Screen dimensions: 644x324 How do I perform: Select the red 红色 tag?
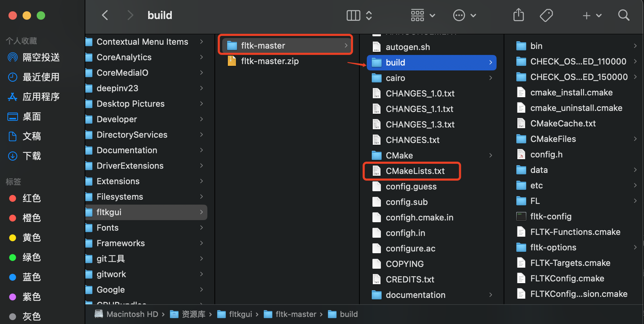click(x=25, y=198)
